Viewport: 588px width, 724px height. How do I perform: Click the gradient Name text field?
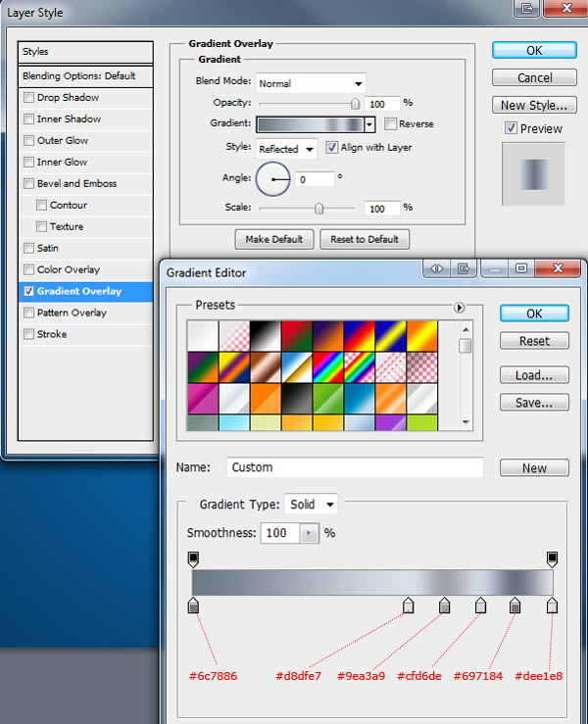(355, 467)
